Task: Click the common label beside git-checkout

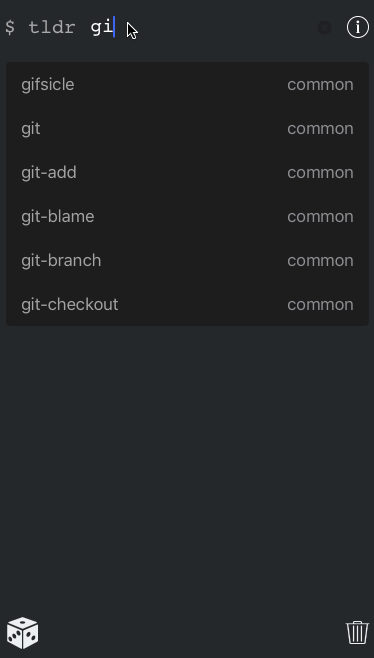Action: pyautogui.click(x=320, y=305)
